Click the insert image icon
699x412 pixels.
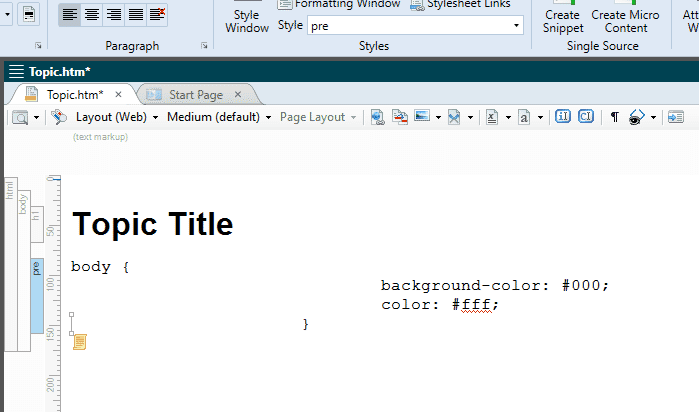[x=422, y=117]
